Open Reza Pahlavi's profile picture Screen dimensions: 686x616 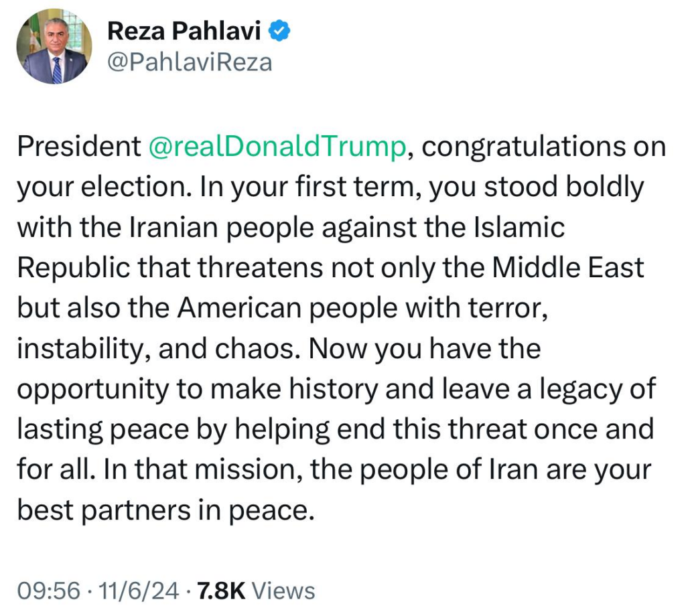[x=52, y=46]
